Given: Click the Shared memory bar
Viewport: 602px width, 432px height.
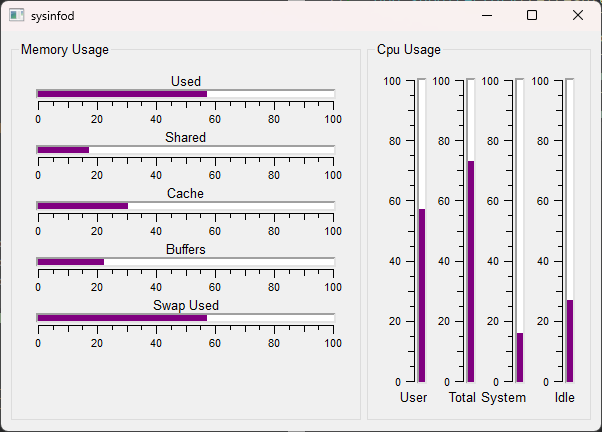Looking at the screenshot, I should click(185, 150).
